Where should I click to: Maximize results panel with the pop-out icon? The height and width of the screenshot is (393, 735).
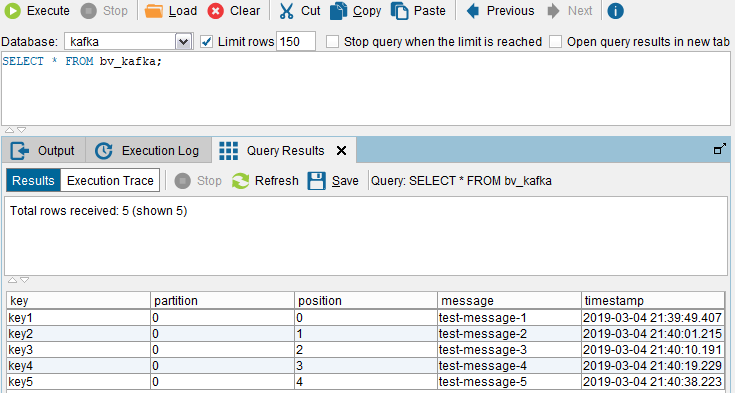(720, 149)
